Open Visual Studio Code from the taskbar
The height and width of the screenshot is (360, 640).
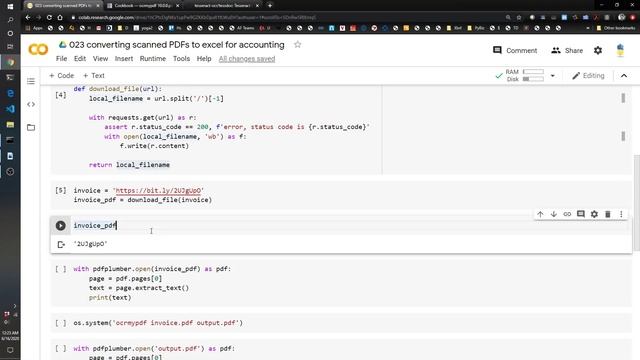click(10, 109)
